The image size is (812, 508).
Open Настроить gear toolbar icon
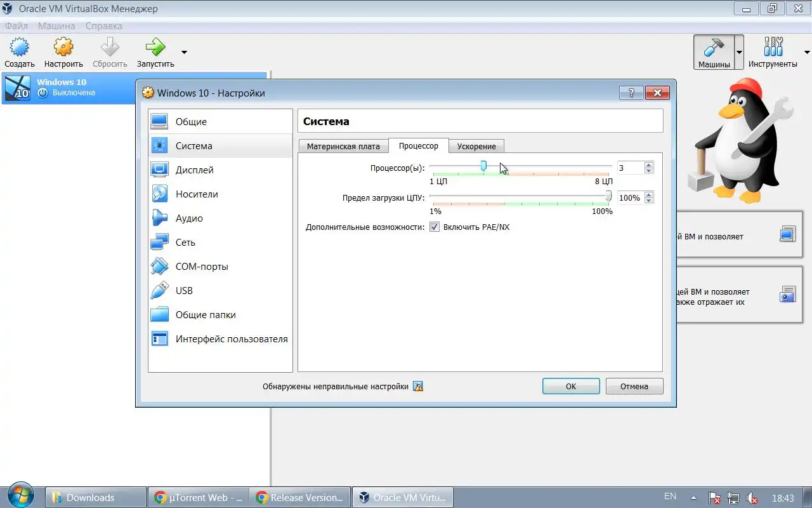click(x=63, y=52)
